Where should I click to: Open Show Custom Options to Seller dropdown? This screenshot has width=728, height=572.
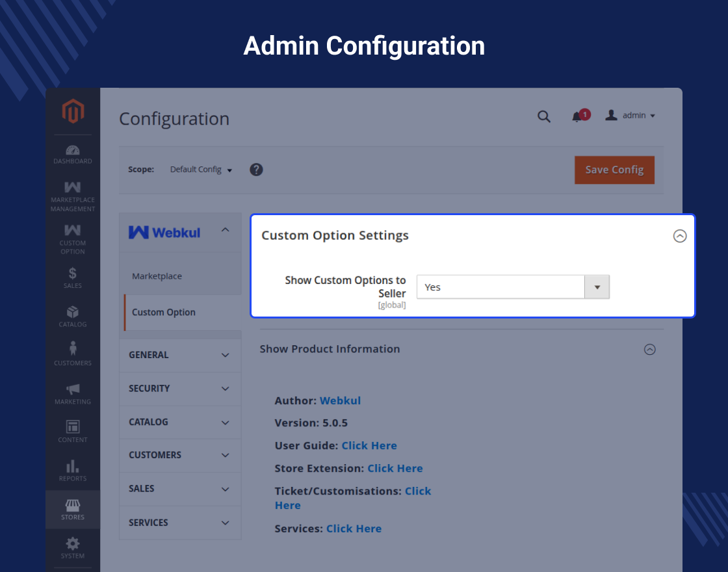(x=513, y=287)
